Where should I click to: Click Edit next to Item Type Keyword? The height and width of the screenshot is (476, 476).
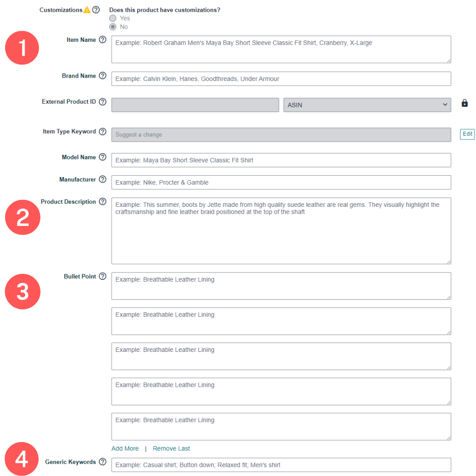(x=467, y=134)
